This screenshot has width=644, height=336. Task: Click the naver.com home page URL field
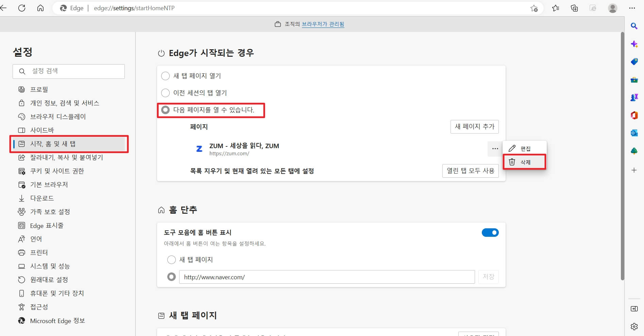[x=326, y=277]
